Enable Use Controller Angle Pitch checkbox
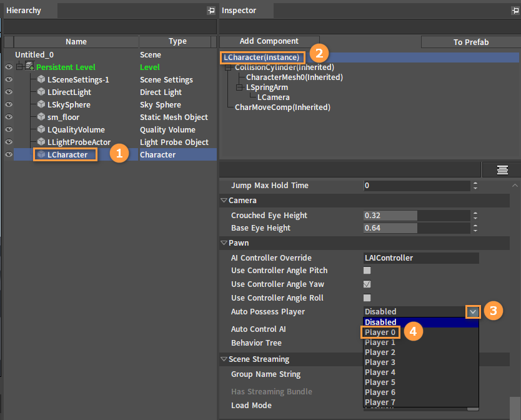The height and width of the screenshot is (420, 521). pos(367,271)
